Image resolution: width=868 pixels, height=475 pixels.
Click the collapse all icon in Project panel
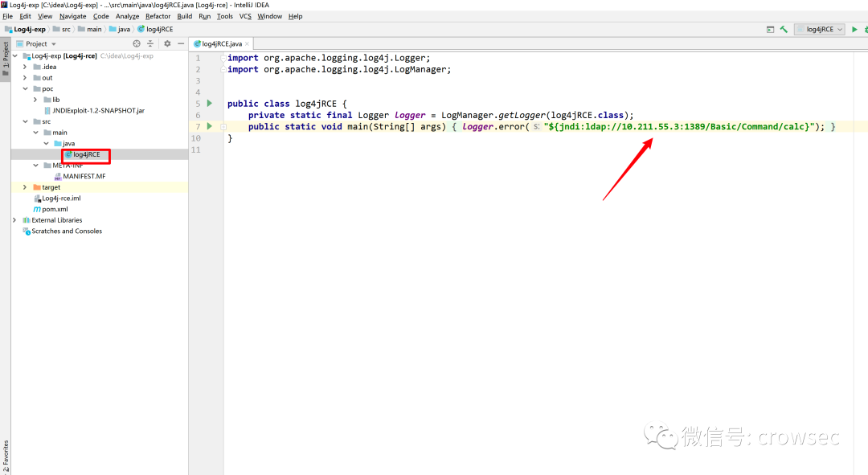[150, 43]
